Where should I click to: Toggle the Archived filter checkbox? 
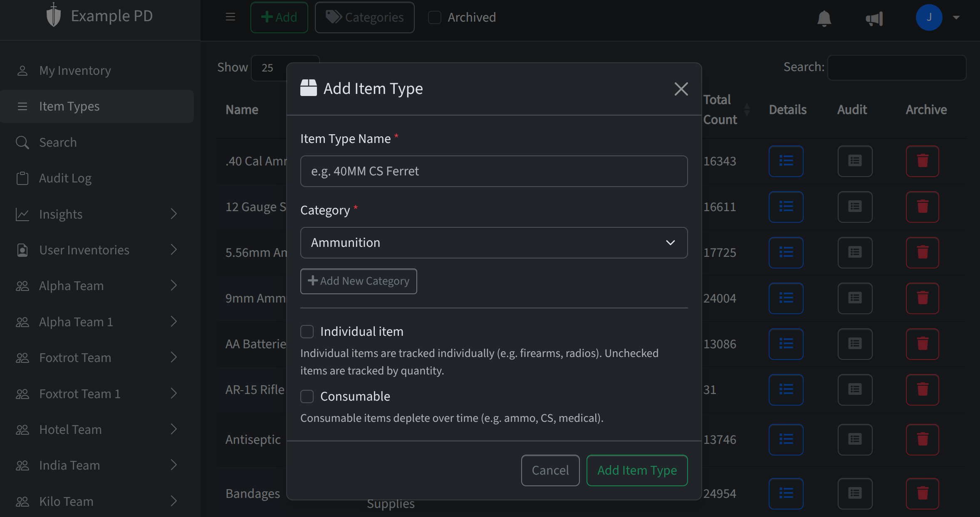coord(435,17)
